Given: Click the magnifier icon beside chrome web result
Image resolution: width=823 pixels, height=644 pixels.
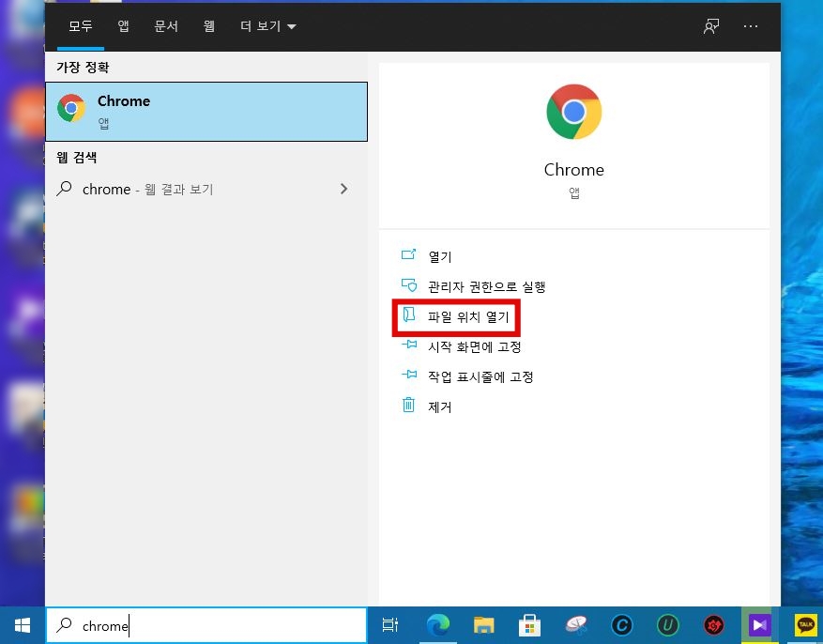Looking at the screenshot, I should click(x=65, y=188).
